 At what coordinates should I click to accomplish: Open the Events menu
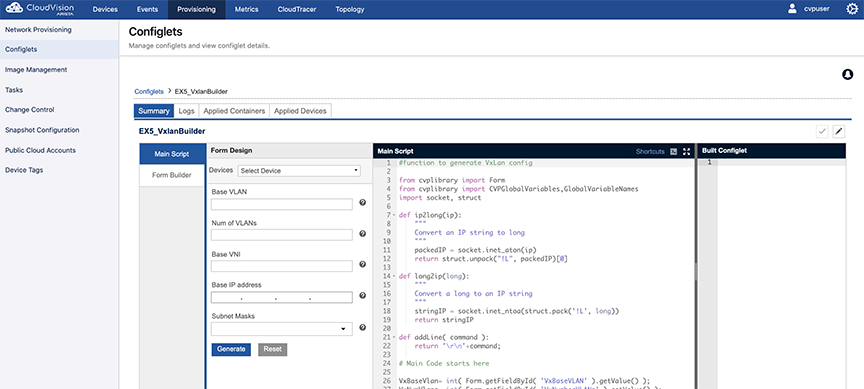(x=147, y=9)
